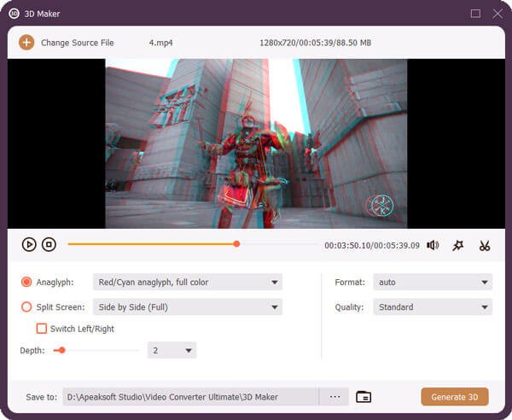
Task: Maximize the 3D Maker window
Action: (x=475, y=14)
